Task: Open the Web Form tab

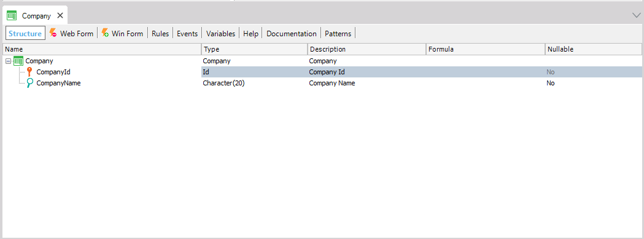Action: point(76,34)
